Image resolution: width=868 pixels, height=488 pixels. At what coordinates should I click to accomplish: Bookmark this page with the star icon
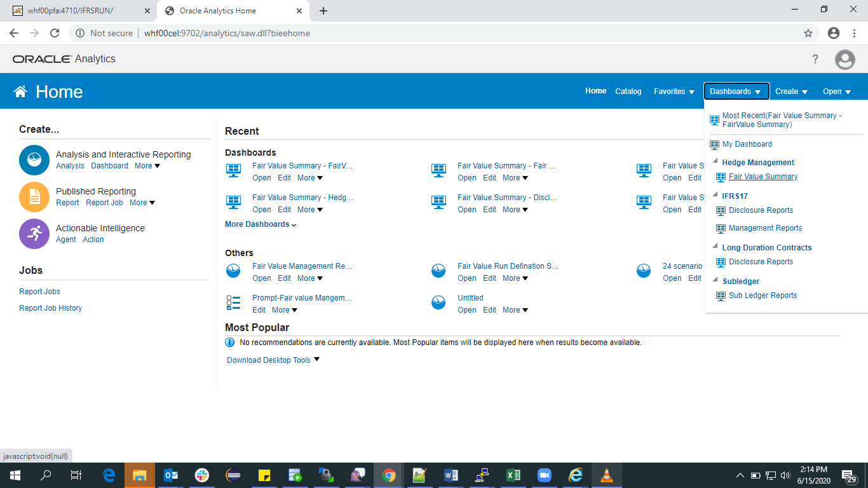(808, 33)
